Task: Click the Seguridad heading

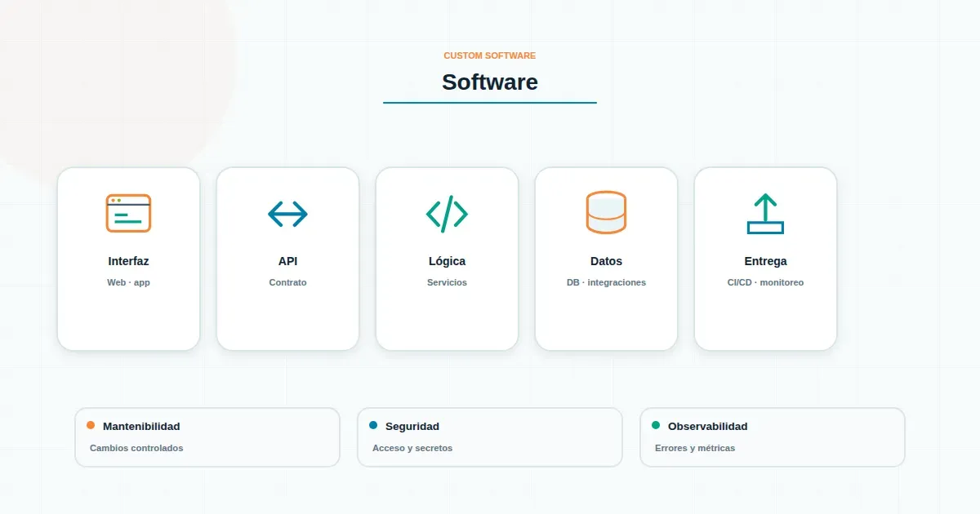Action: [x=412, y=426]
